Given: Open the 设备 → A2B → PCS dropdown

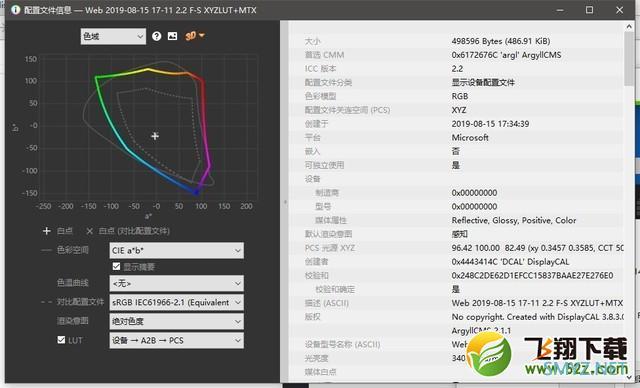Looking at the screenshot, I should tap(177, 340).
